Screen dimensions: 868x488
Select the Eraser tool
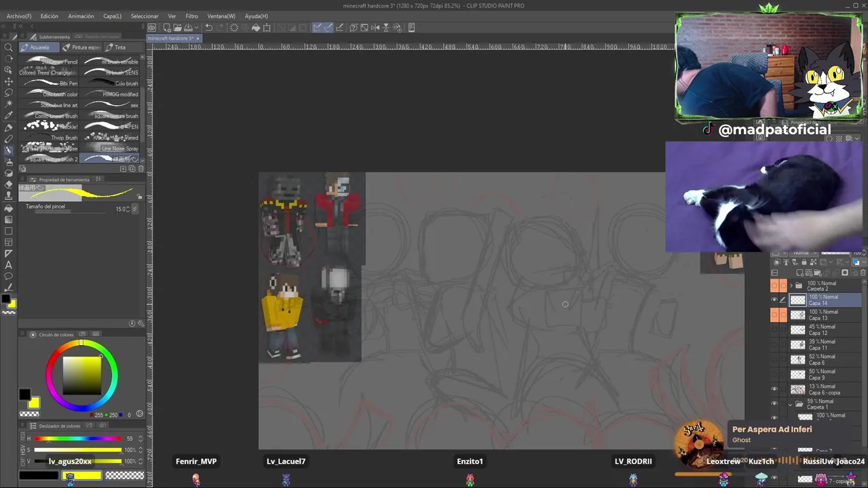pyautogui.click(x=9, y=184)
